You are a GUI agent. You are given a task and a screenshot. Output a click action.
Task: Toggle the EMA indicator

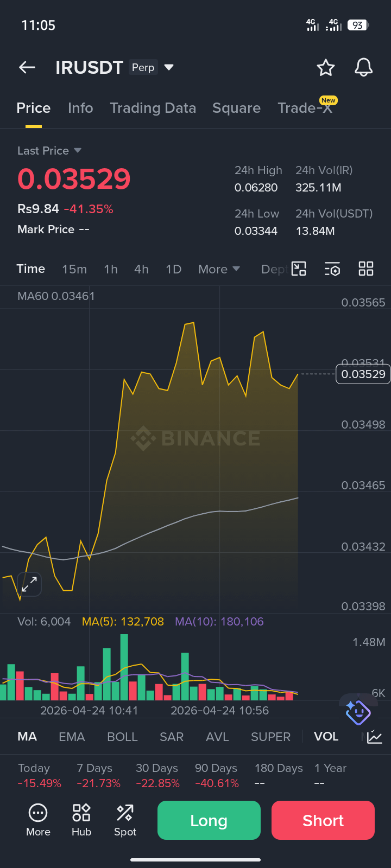point(72,737)
